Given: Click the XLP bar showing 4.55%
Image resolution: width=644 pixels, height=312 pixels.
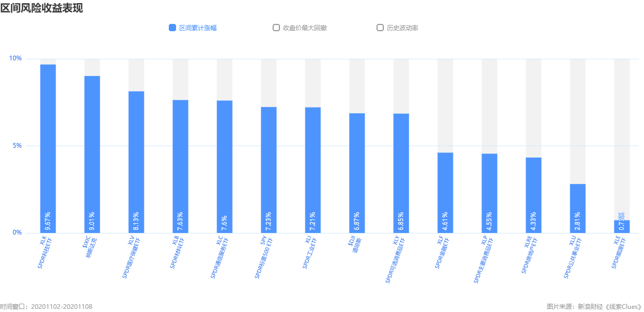Looking at the screenshot, I should [x=489, y=193].
